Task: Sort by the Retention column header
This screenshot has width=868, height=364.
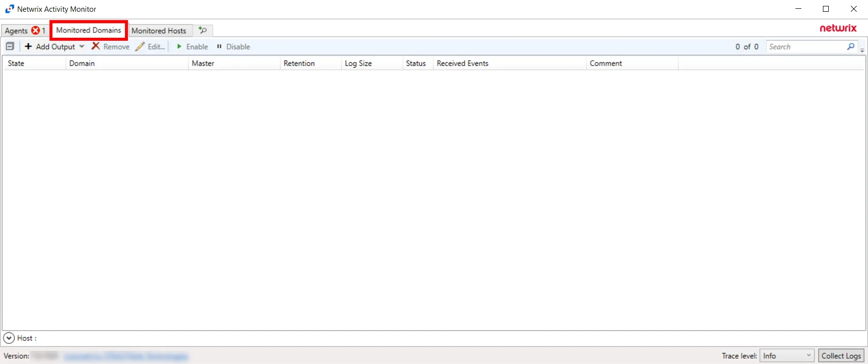Action: 311,63
